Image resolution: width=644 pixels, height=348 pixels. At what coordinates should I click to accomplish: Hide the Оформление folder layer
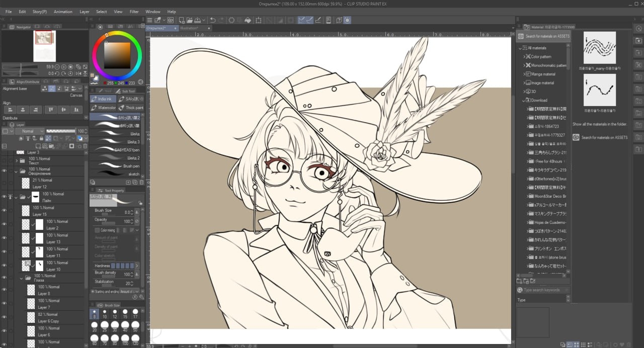tap(4, 171)
